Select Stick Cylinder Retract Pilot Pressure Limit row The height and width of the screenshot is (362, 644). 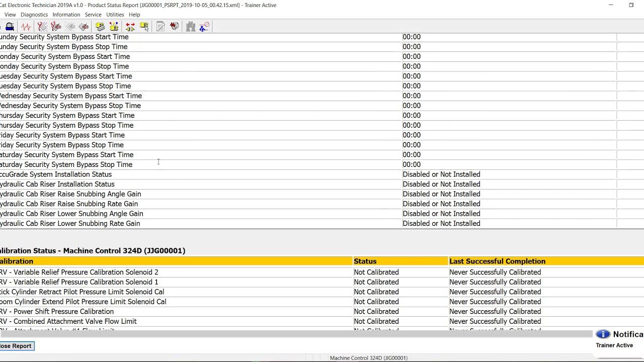(322, 292)
